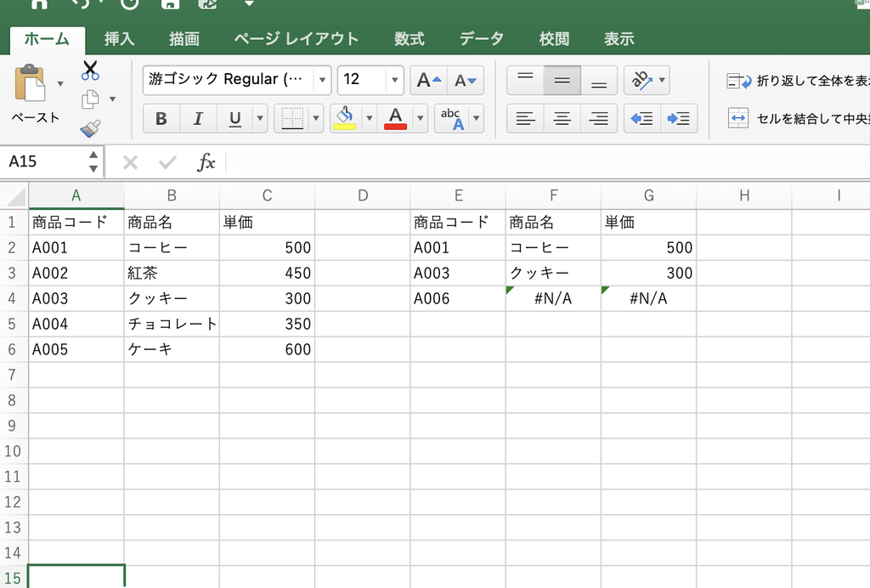Increase the indent level
The image size is (870, 588).
coord(679,118)
